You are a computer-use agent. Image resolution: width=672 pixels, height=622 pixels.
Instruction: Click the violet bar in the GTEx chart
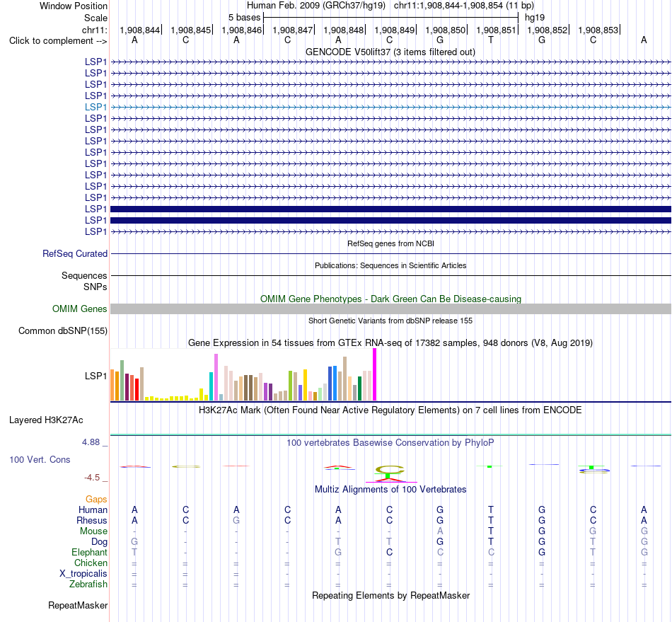pyautogui.click(x=216, y=377)
